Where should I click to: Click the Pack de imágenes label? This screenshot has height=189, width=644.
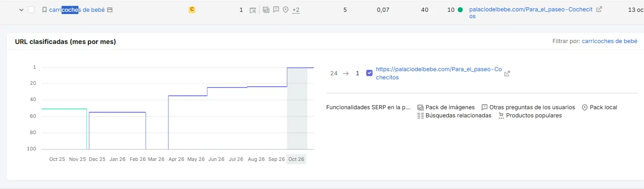[x=450, y=107]
